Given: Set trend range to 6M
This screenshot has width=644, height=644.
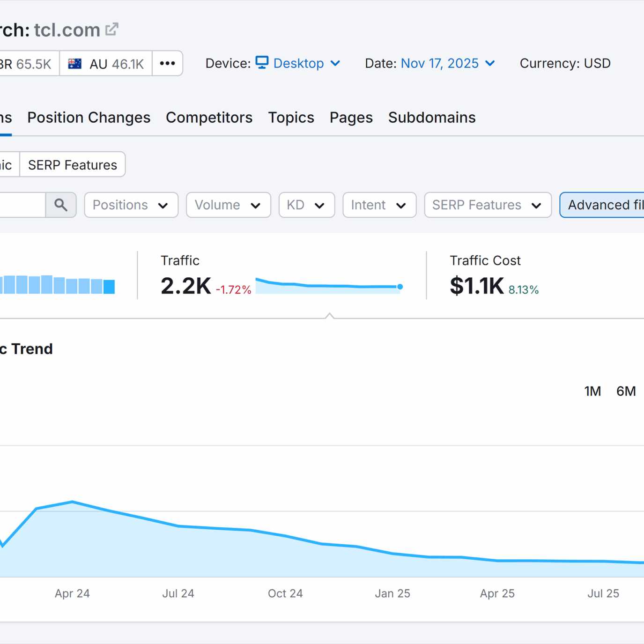Looking at the screenshot, I should [626, 391].
